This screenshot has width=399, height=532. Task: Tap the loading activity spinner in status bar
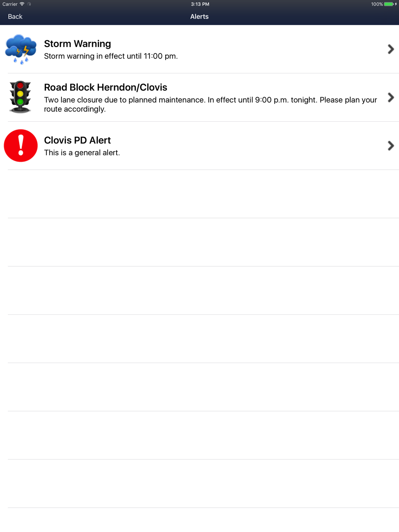click(x=29, y=4)
